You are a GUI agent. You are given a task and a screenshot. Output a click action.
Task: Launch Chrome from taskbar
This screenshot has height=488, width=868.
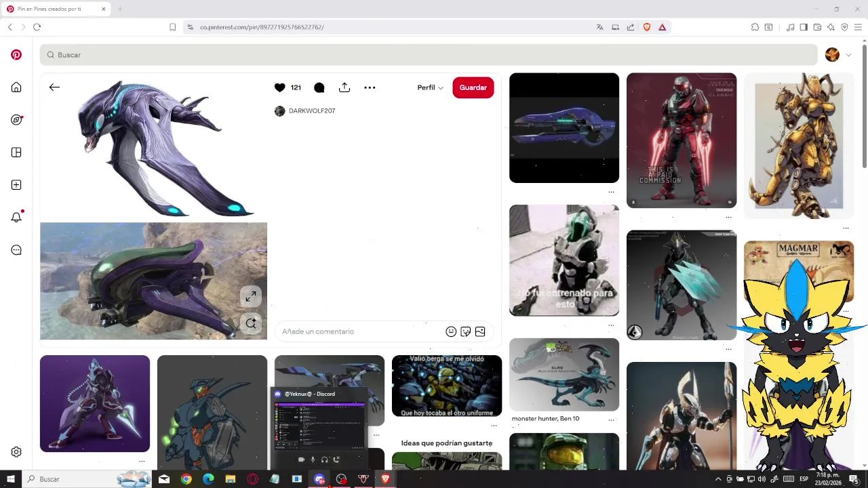186,479
